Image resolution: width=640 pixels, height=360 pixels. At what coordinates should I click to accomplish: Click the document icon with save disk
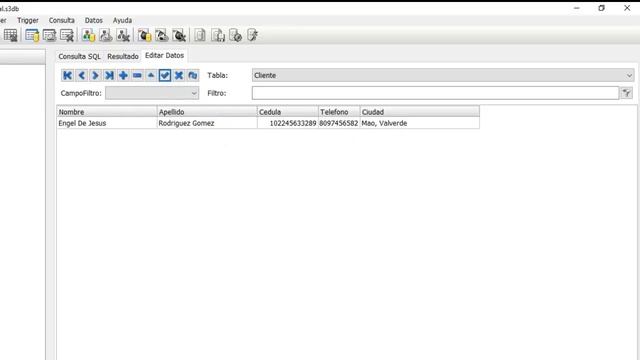(218, 36)
